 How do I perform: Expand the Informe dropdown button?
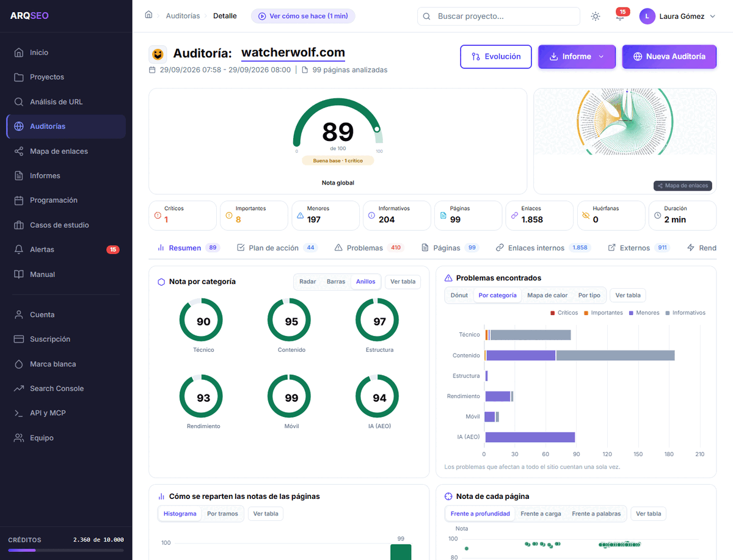coord(577,57)
